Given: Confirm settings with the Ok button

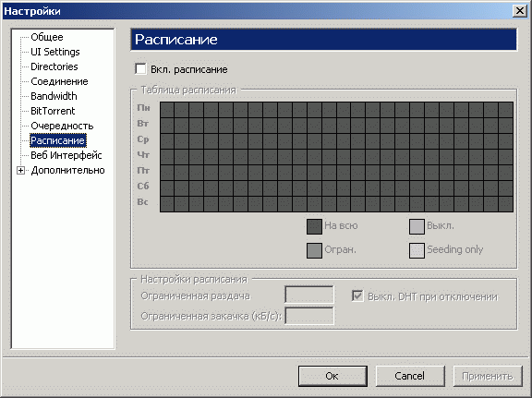Looking at the screenshot, I should pyautogui.click(x=332, y=376).
